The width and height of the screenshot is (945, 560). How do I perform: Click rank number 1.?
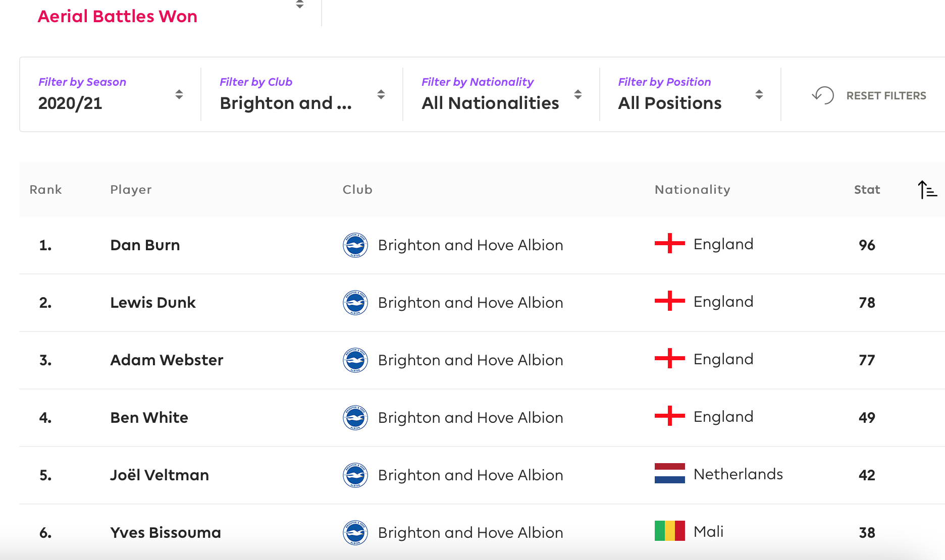pos(45,245)
